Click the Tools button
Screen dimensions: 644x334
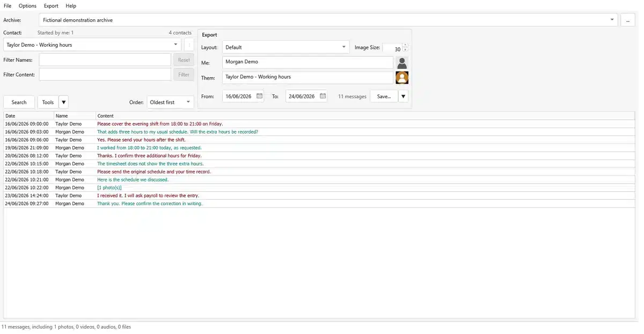48,102
